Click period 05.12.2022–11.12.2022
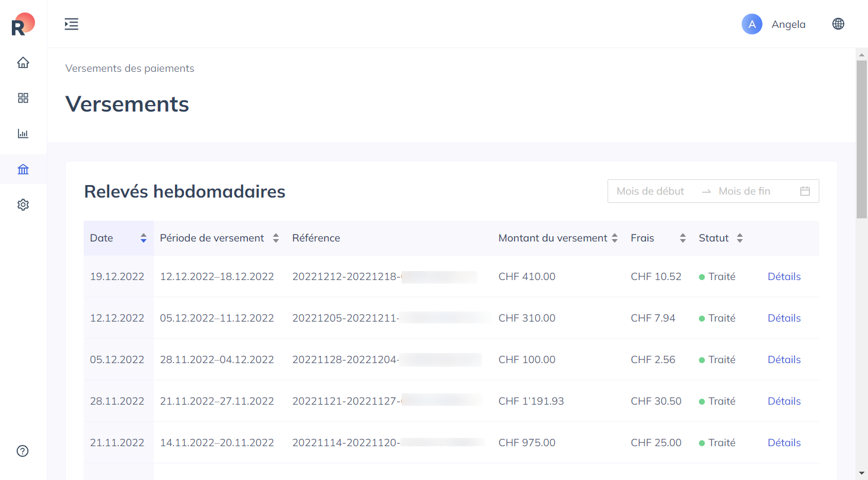Image resolution: width=868 pixels, height=480 pixels. 217,318
